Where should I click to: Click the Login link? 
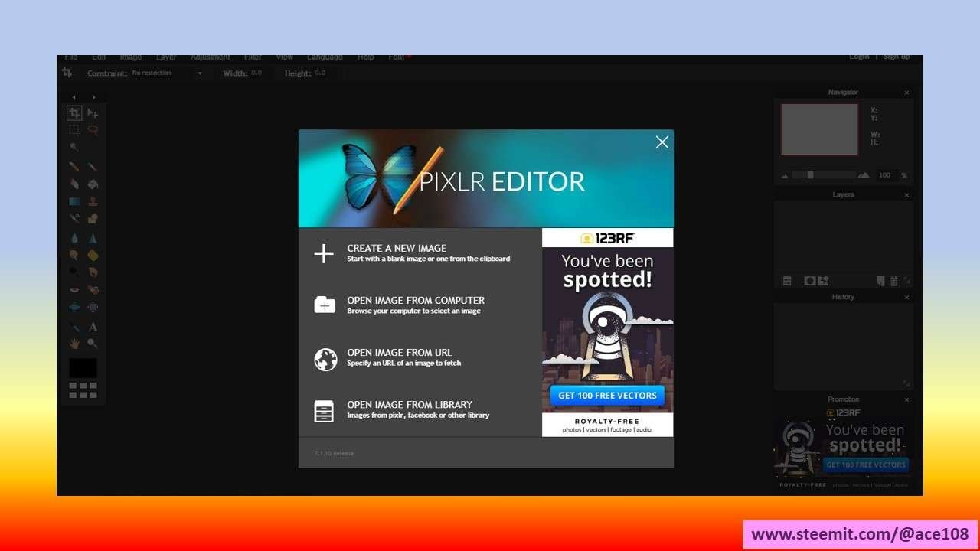[x=859, y=57]
